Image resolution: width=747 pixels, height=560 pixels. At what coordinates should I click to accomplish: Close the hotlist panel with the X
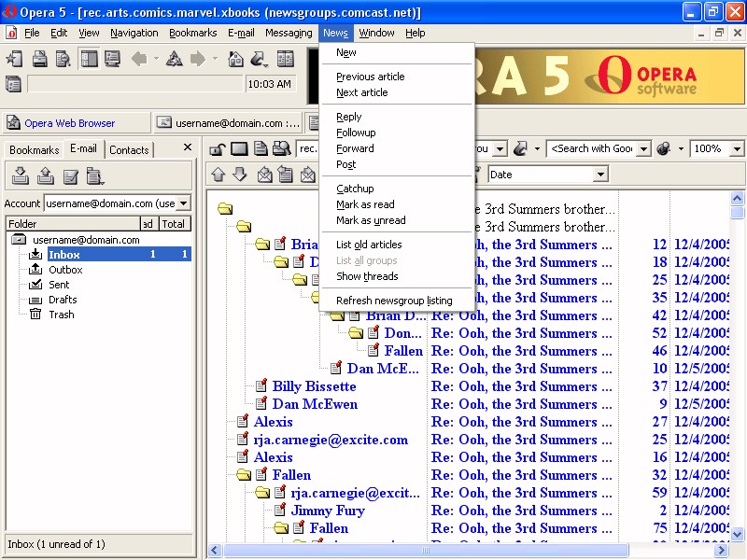pos(188,147)
